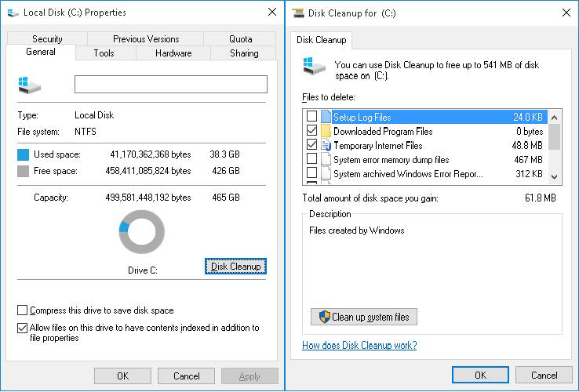This screenshot has height=392, width=579.
Task: Click the Disk Cleanup title bar icon
Action: pyautogui.click(x=298, y=13)
